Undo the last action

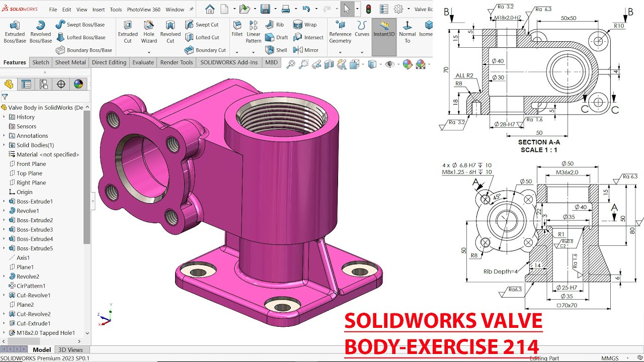point(306,9)
